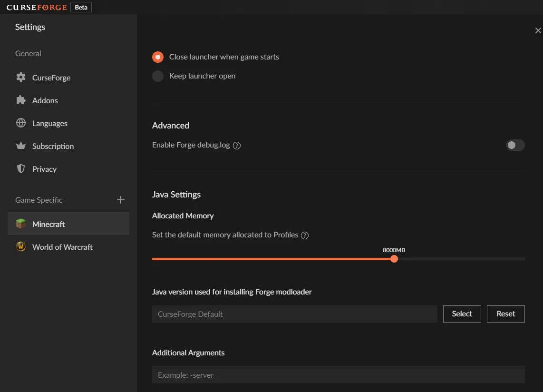Click the Minecraft grass block icon
Screen dimensions: 543x392
[x=21, y=224]
